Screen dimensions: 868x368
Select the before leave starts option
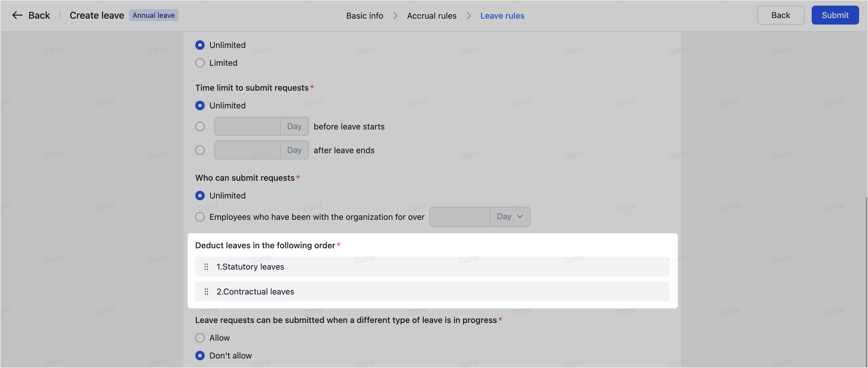tap(200, 127)
